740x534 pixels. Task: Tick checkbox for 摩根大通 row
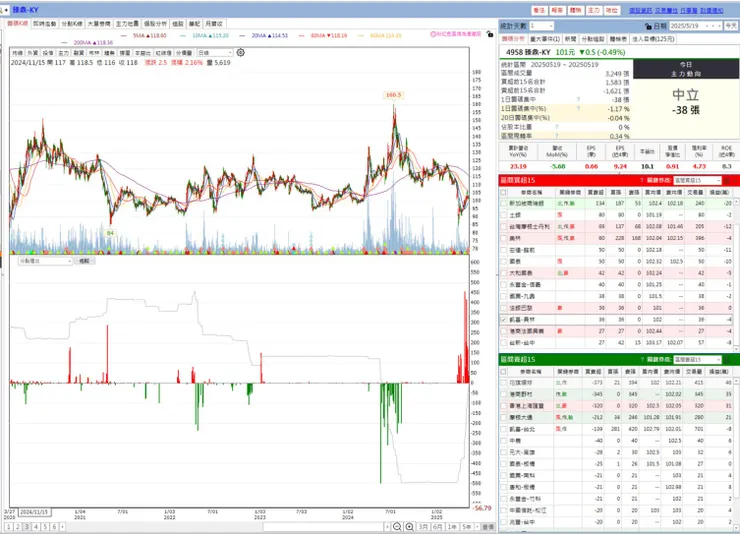pyautogui.click(x=504, y=417)
